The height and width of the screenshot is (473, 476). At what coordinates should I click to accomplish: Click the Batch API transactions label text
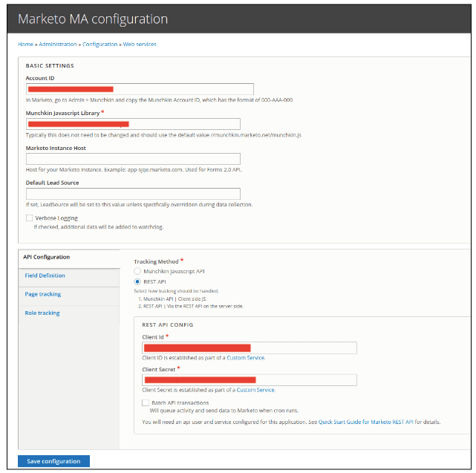click(x=180, y=403)
